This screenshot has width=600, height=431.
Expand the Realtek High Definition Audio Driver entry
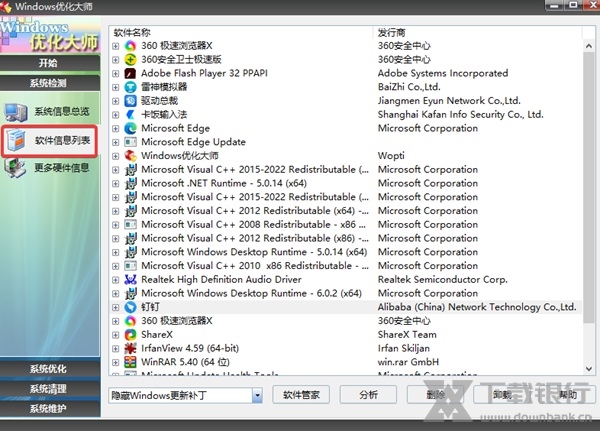116,280
